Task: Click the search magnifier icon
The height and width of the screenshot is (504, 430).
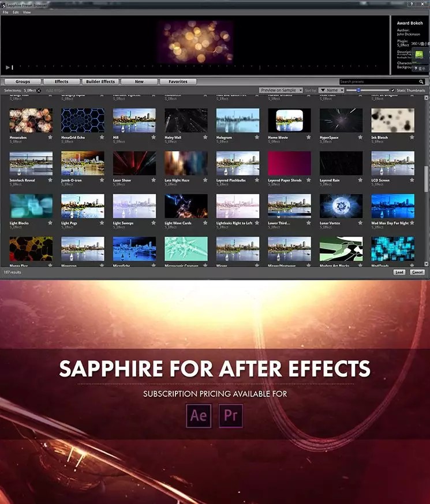Action: click(x=422, y=82)
